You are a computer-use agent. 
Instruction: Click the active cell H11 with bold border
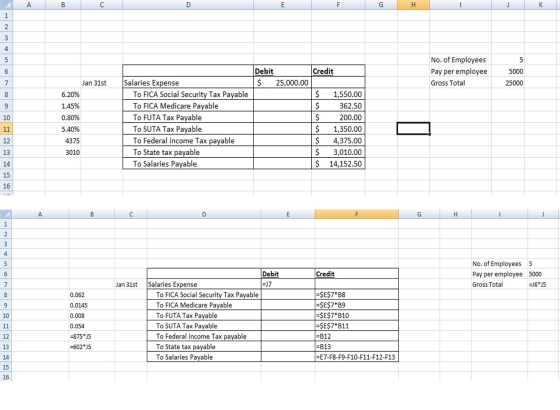point(413,129)
